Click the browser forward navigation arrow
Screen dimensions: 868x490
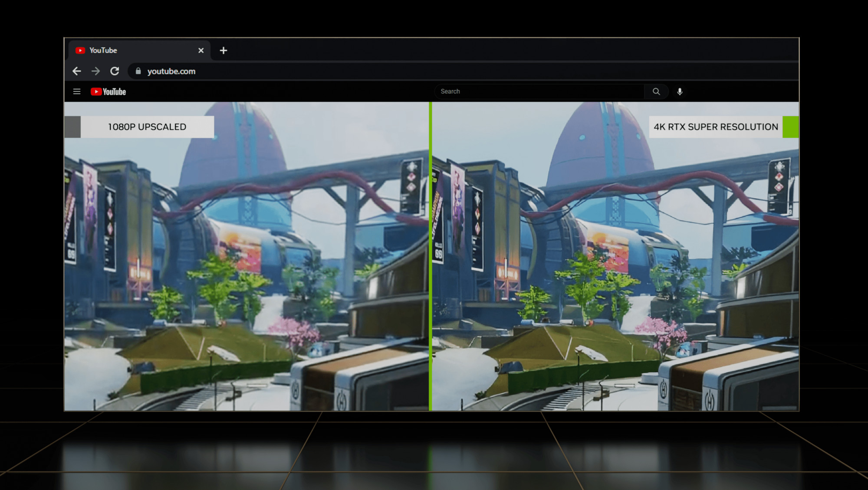click(x=95, y=72)
